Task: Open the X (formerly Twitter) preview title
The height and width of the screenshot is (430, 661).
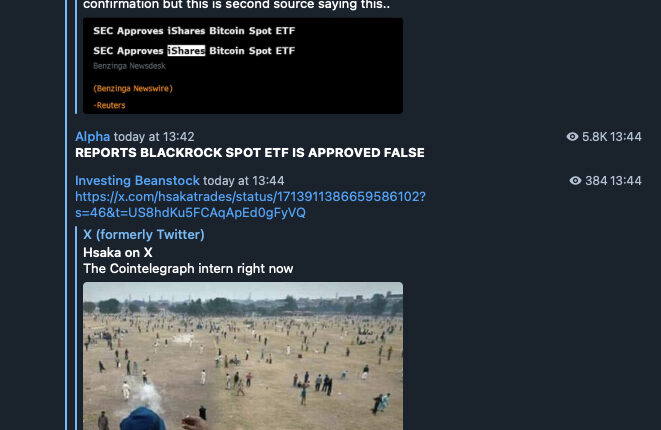Action: coord(144,234)
